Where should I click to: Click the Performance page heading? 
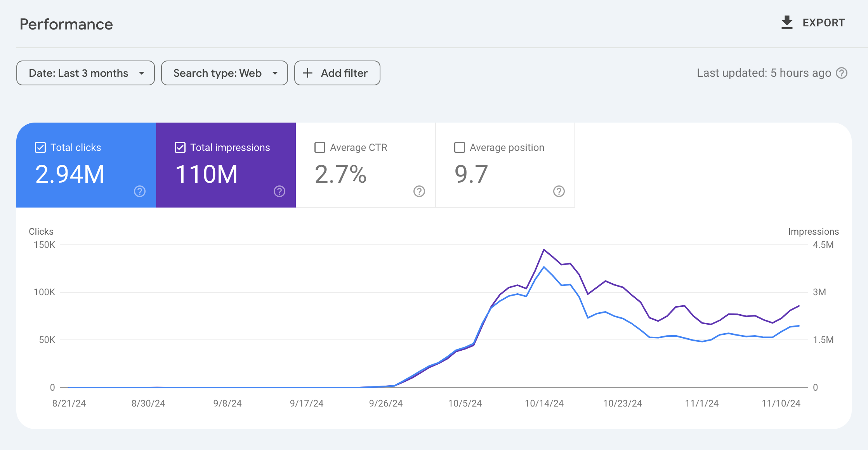coord(66,24)
